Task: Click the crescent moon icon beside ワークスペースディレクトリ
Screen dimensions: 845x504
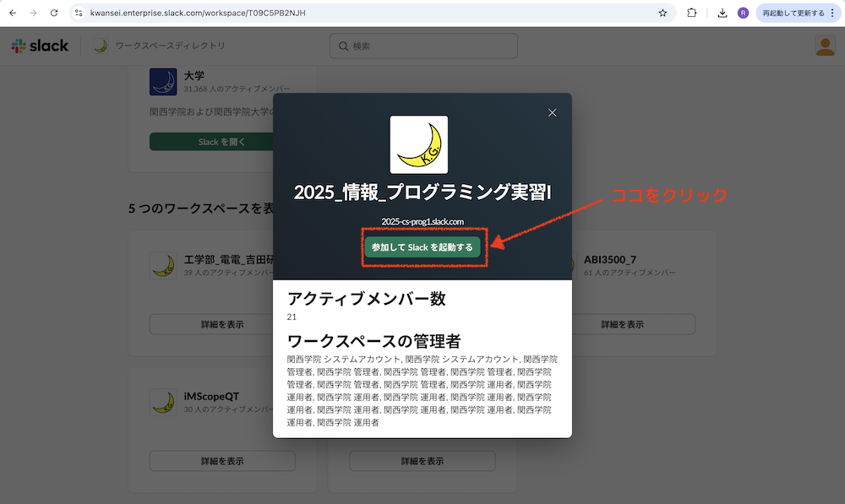Action: click(x=100, y=46)
